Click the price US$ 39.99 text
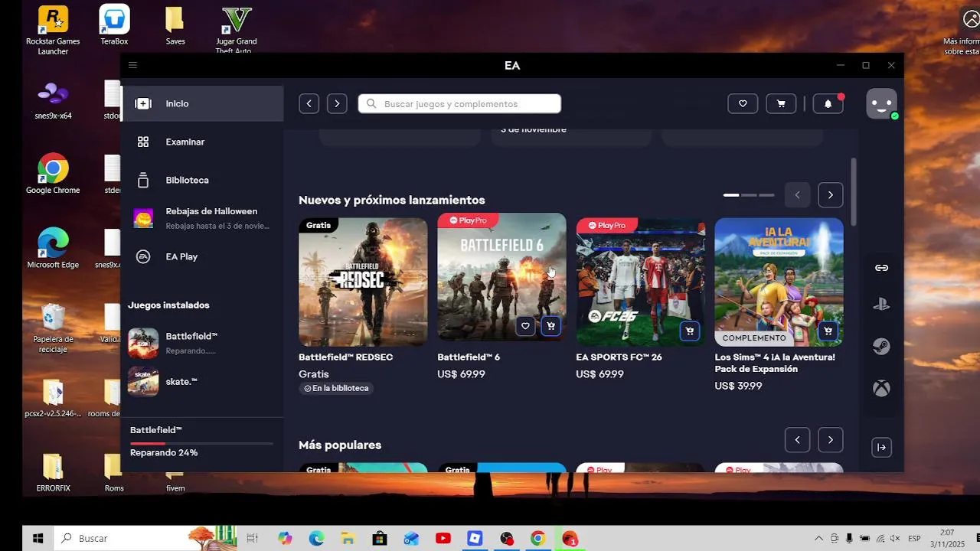Image resolution: width=980 pixels, height=551 pixels. [738, 386]
